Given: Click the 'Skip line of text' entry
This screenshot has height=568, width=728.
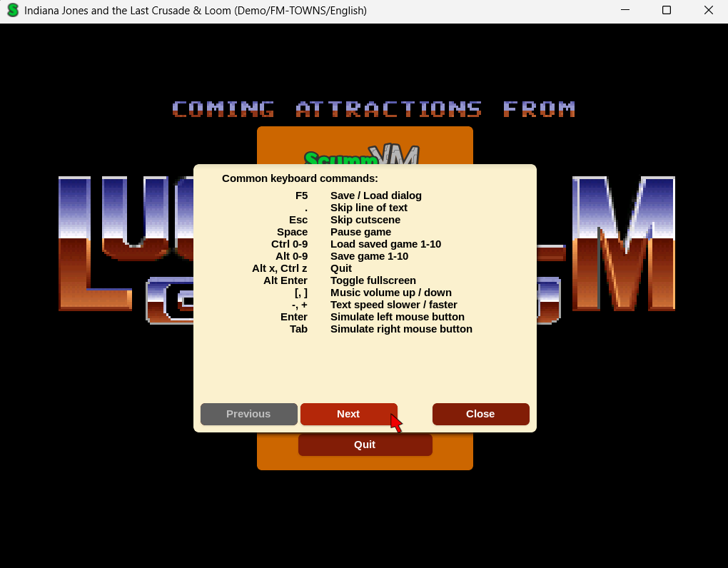Looking at the screenshot, I should coord(369,208).
